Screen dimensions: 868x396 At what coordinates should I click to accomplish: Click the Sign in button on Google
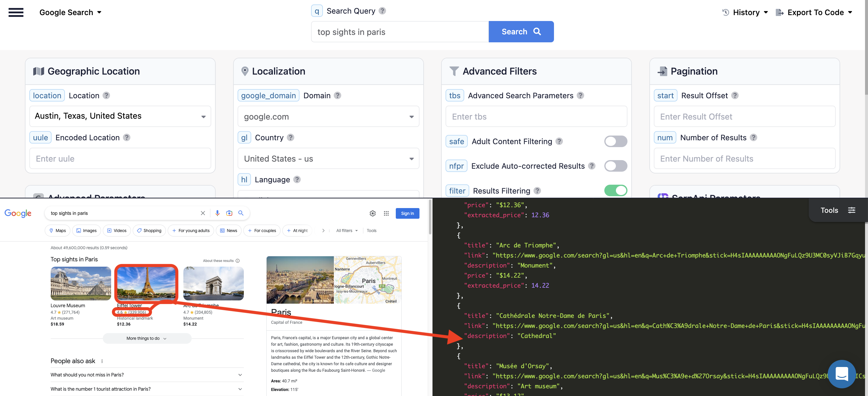pyautogui.click(x=407, y=213)
